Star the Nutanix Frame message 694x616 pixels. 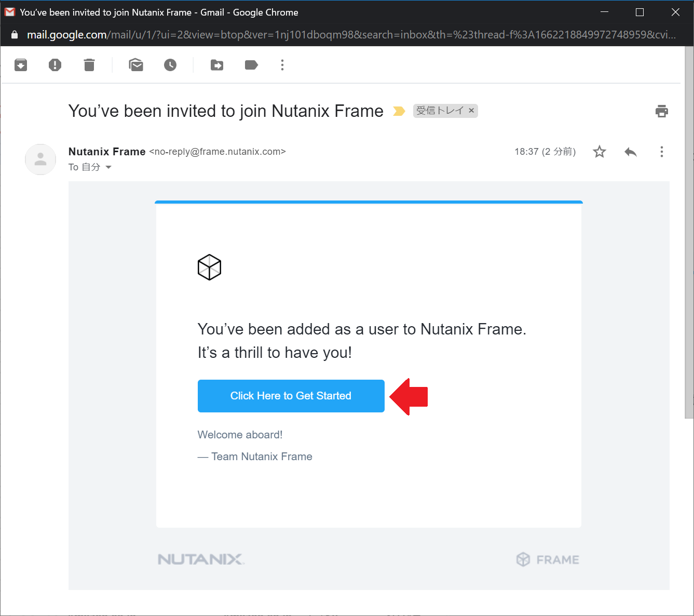pos(600,152)
